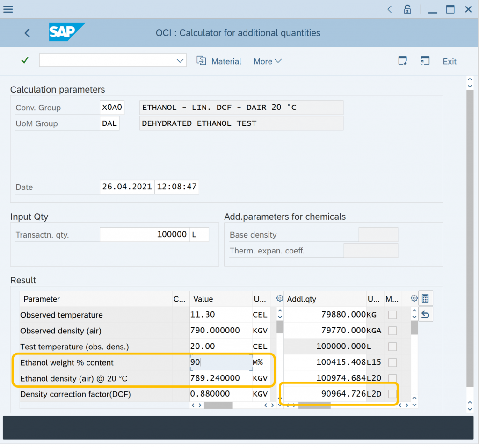Edit Density correction factor value 0.880000
The image size is (479, 448).
pos(221,394)
